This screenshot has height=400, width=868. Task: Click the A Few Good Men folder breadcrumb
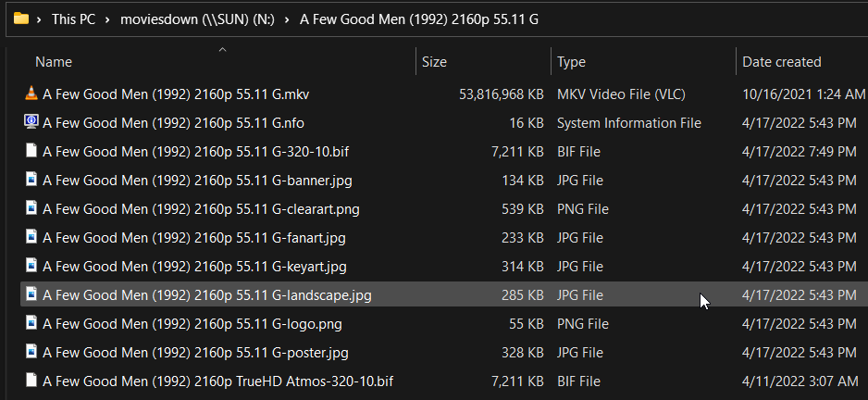pyautogui.click(x=419, y=19)
